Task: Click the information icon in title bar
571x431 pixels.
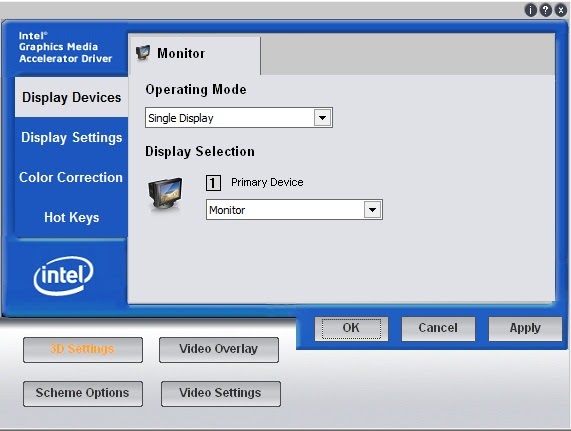Action: pos(530,10)
